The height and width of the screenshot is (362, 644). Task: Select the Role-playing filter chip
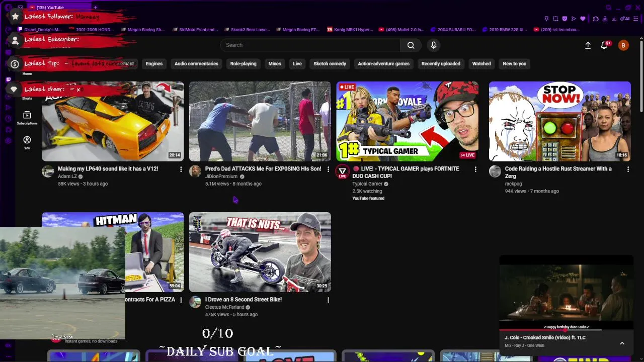pos(243,64)
